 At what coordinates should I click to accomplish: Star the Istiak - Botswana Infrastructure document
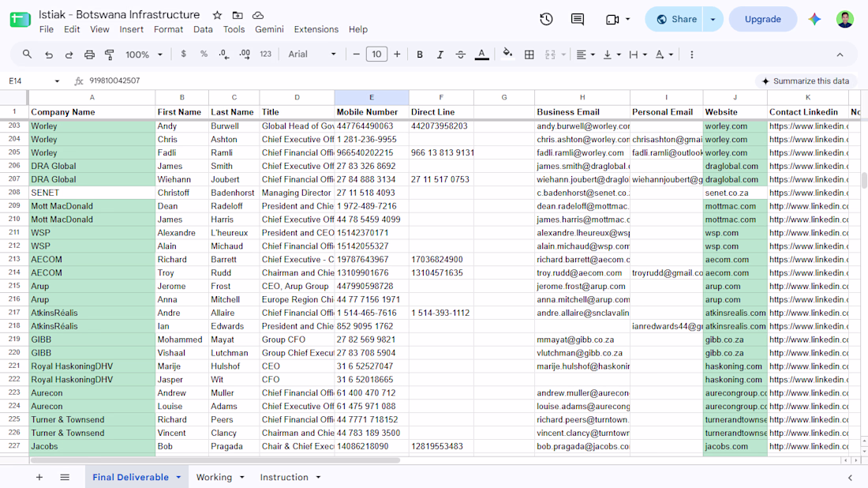[217, 15]
